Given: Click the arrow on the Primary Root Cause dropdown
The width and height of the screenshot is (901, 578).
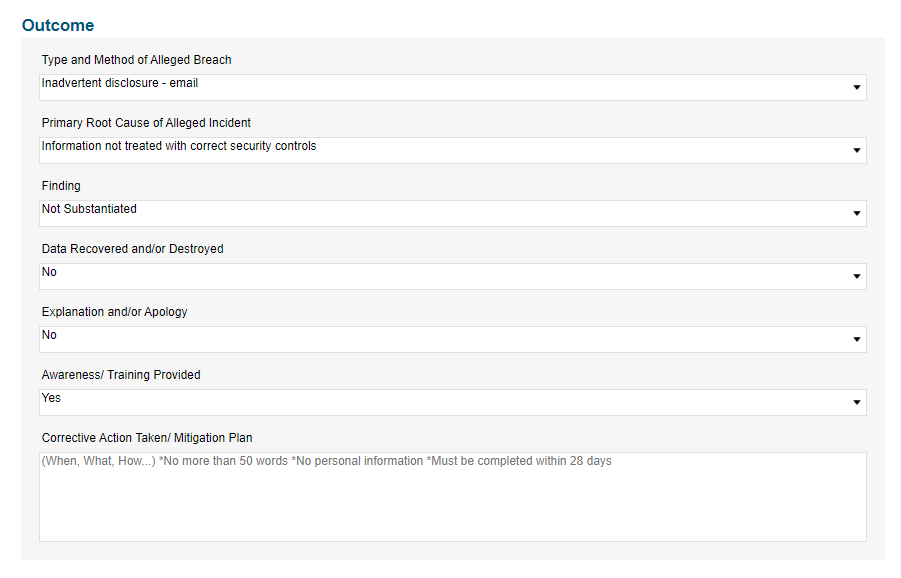Looking at the screenshot, I should [856, 151].
